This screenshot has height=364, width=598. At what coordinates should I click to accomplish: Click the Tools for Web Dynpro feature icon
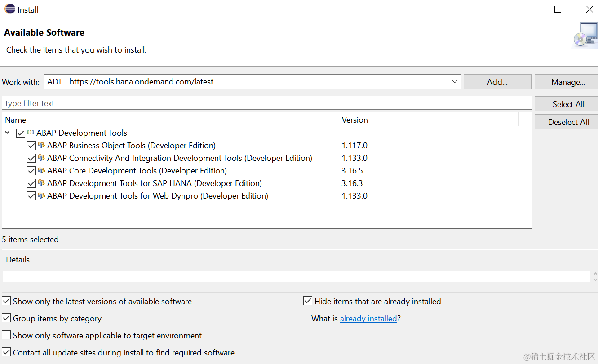41,195
